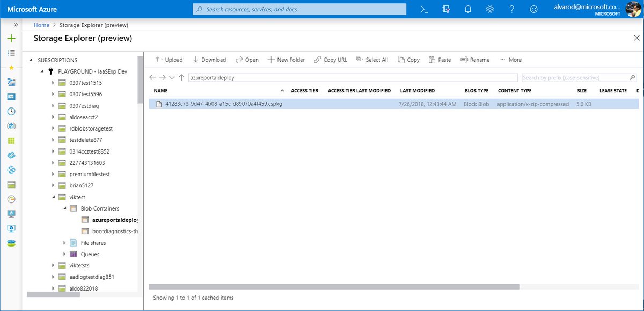Select the 41283c73 .cspkg blob row
This screenshot has width=644, height=311.
394,104
